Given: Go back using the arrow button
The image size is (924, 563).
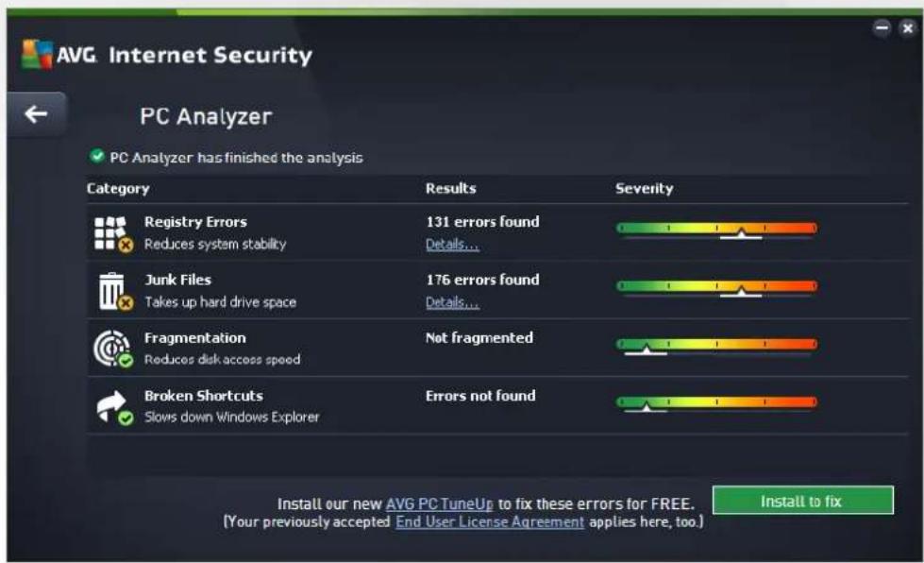Looking at the screenshot, I should (x=36, y=113).
